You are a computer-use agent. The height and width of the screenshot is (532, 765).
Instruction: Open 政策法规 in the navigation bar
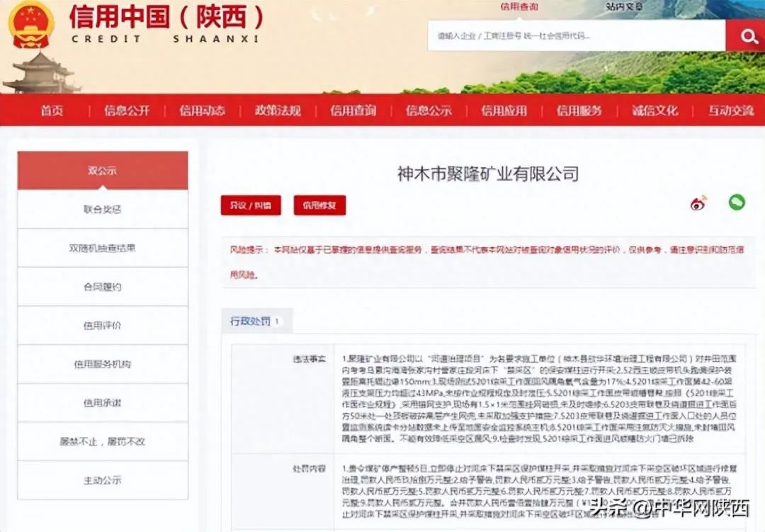click(x=278, y=111)
